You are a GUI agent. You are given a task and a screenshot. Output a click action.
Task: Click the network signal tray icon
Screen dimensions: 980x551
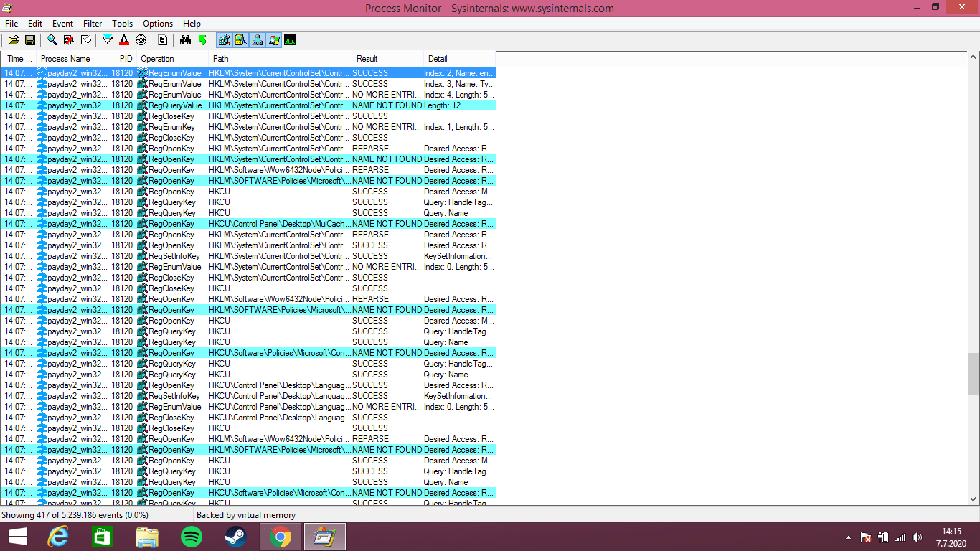tap(900, 537)
